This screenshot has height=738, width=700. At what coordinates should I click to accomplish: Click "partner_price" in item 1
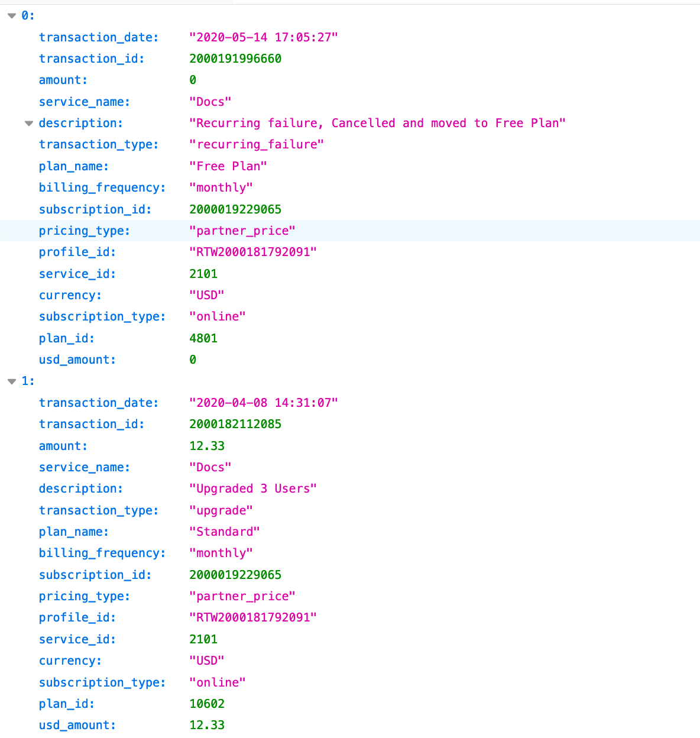click(242, 596)
